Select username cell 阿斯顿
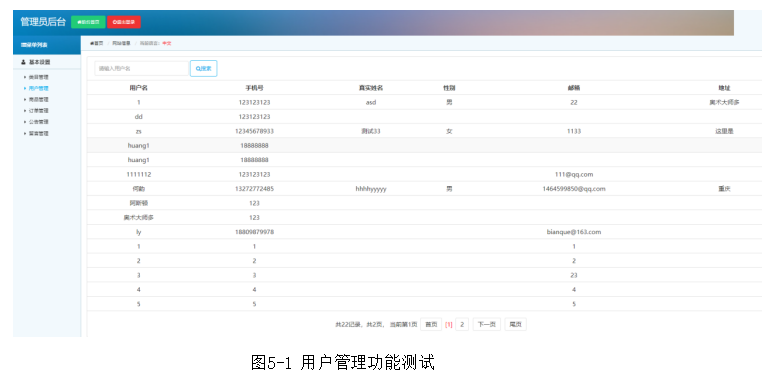762x375 pixels. (x=139, y=203)
